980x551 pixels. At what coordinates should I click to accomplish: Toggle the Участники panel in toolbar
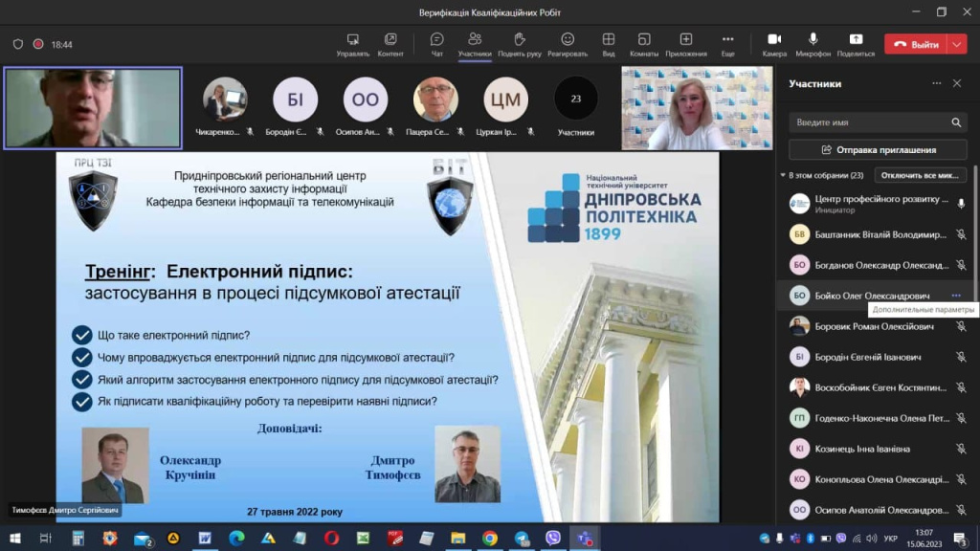click(x=475, y=45)
